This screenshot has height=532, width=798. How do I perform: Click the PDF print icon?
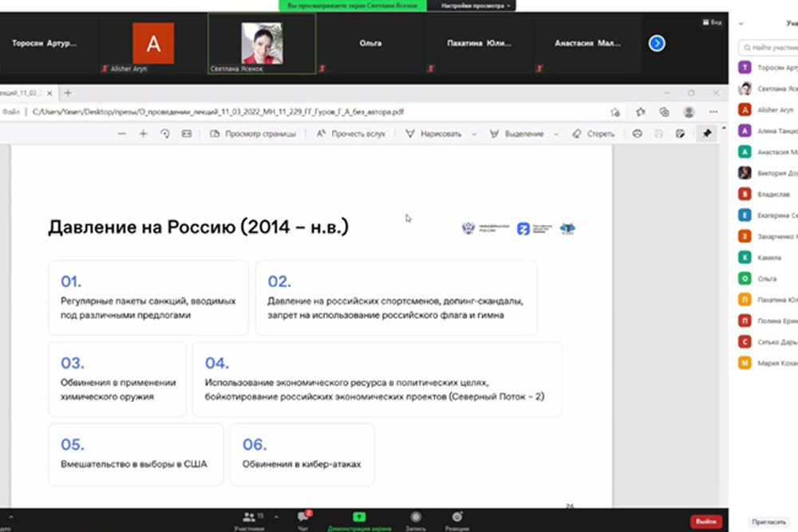click(x=637, y=134)
